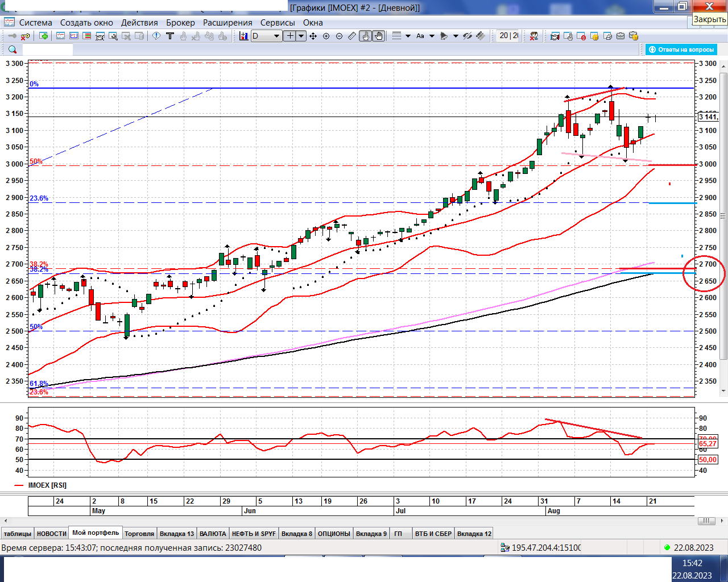
Task: Open the Создать окно menu
Action: (86, 23)
